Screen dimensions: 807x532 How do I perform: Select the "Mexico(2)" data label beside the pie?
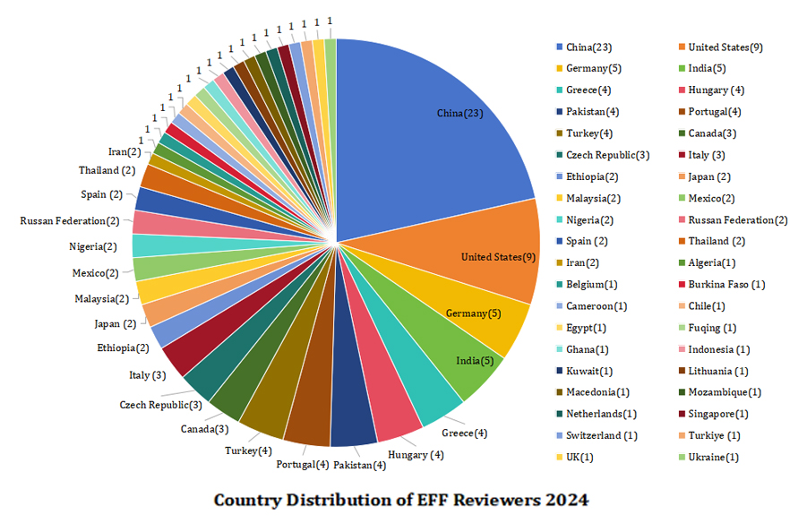coord(95,273)
